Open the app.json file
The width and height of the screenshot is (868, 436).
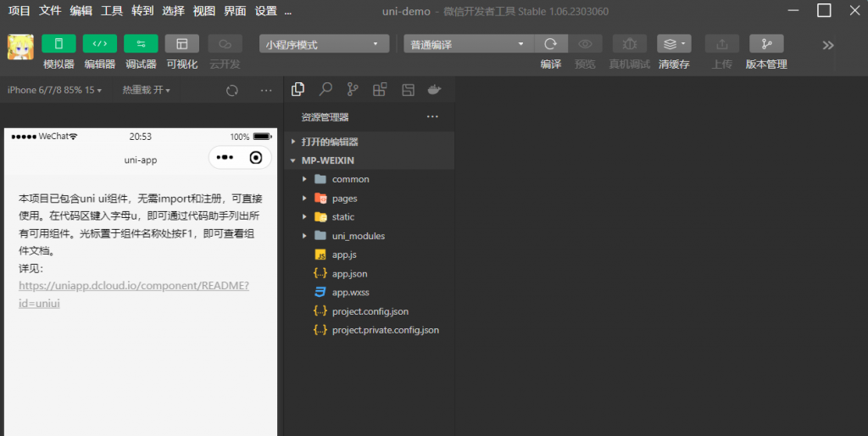point(370,274)
